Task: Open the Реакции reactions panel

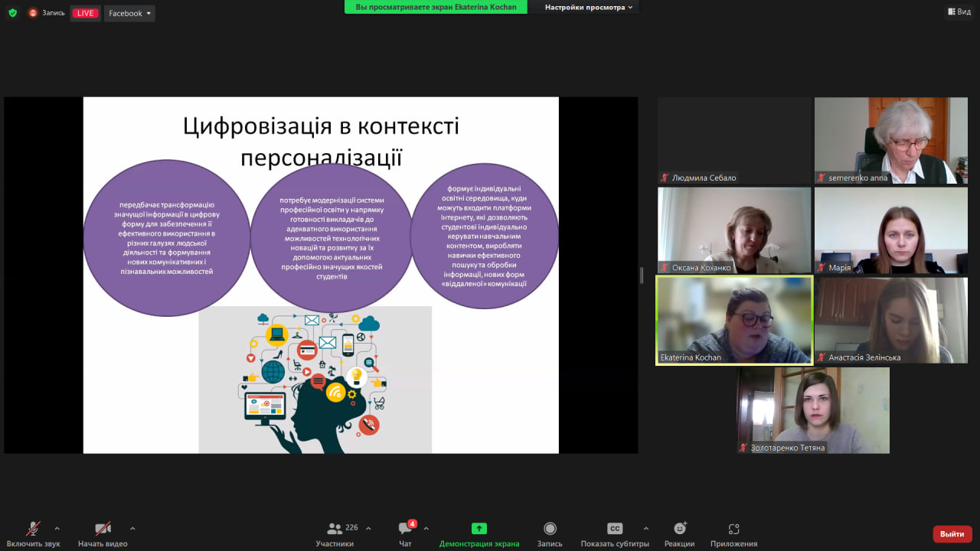Action: pos(680,528)
